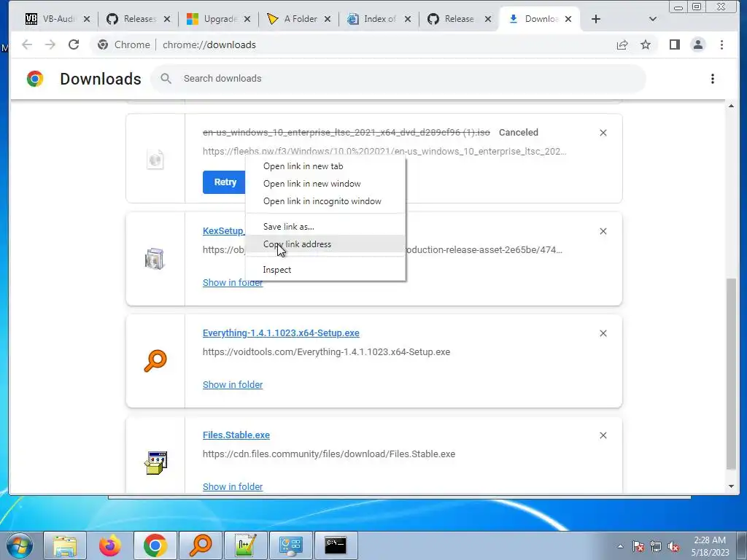This screenshot has width=747, height=560.
Task: Select Inspect from context menu
Action: click(x=325, y=270)
